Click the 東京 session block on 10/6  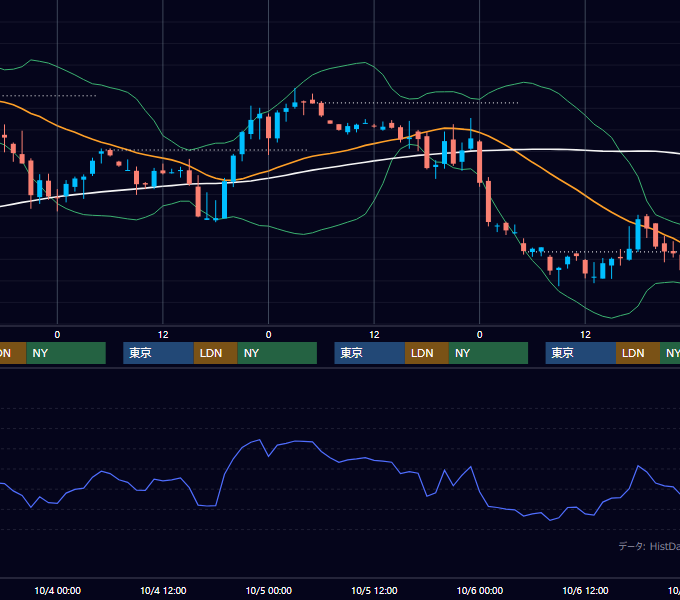pyautogui.click(x=581, y=353)
